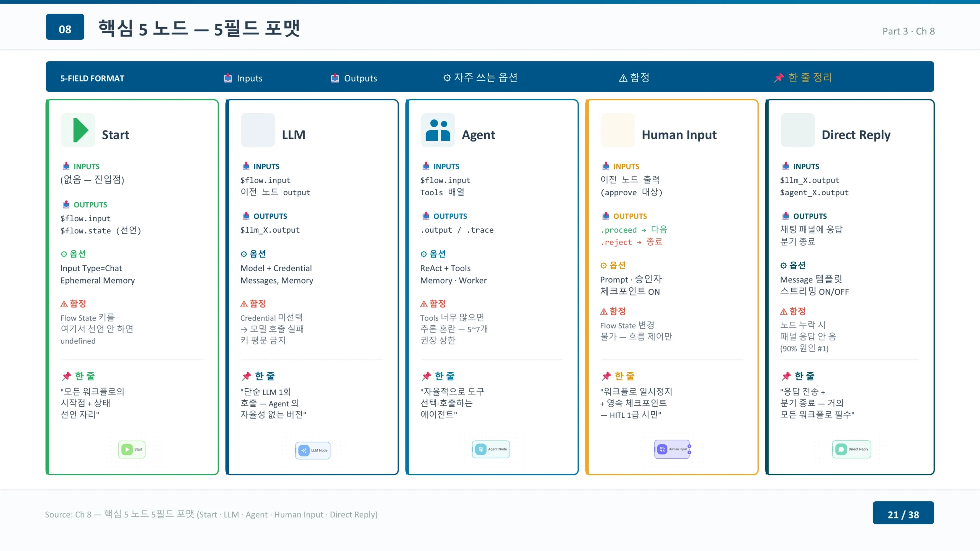The width and height of the screenshot is (980, 551).
Task: Click the 함정 warning icon in Agent card
Action: pyautogui.click(x=424, y=304)
